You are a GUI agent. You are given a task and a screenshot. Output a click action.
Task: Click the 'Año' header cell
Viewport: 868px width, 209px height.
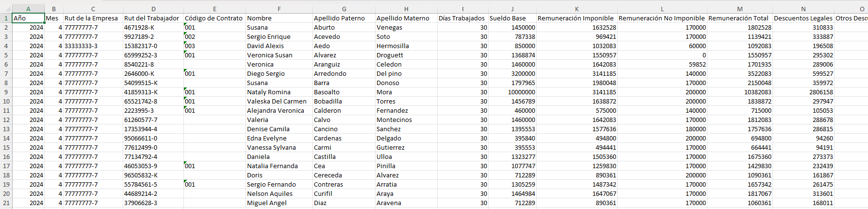coord(28,18)
